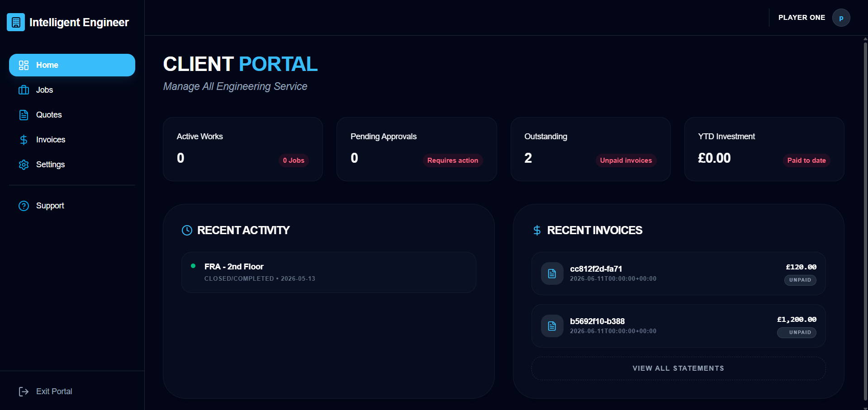Click the green status dot for FRA - 2nd Floor
868x410 pixels.
pyautogui.click(x=193, y=266)
